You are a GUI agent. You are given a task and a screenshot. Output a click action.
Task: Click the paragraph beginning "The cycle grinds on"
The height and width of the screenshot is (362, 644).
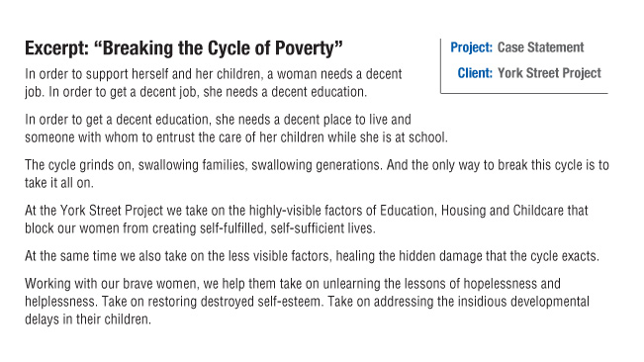point(317,174)
